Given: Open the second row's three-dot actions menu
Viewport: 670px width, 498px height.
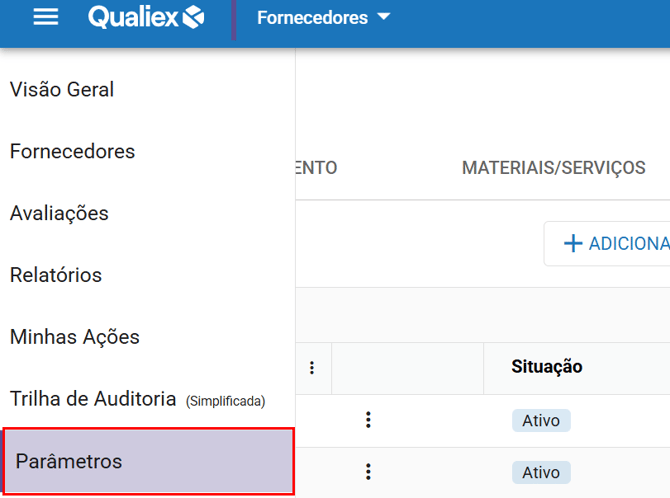Looking at the screenshot, I should [x=368, y=471].
